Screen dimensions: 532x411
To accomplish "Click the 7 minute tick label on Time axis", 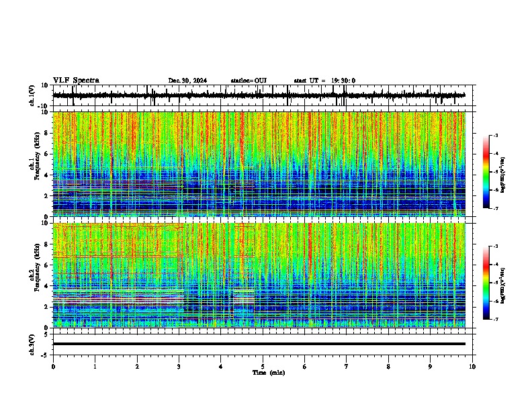I will tap(347, 367).
